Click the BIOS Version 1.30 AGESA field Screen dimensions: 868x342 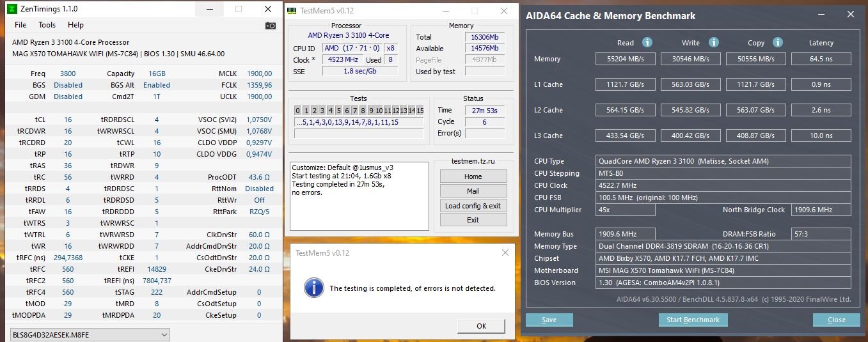click(x=723, y=283)
